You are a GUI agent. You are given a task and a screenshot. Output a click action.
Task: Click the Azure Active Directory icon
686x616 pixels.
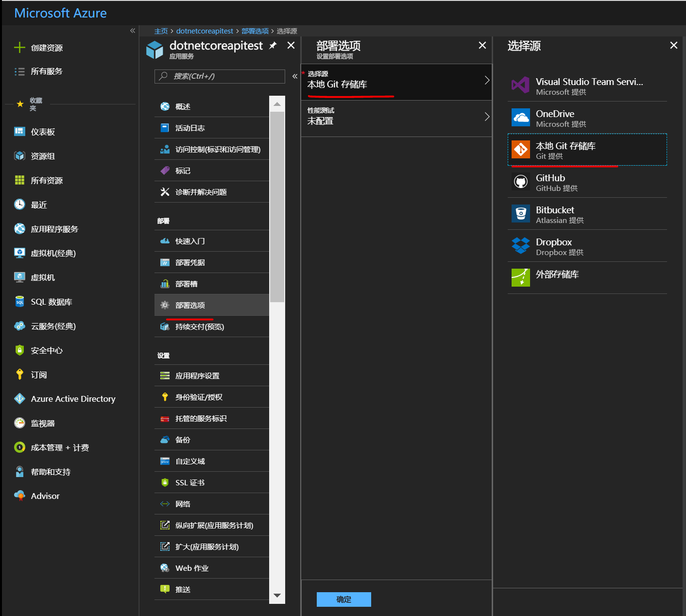(x=19, y=399)
